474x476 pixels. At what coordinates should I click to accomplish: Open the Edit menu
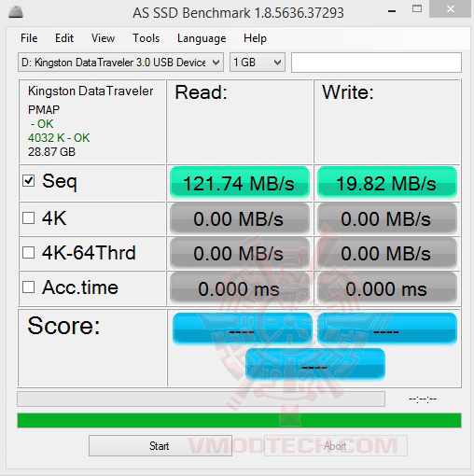click(x=64, y=38)
